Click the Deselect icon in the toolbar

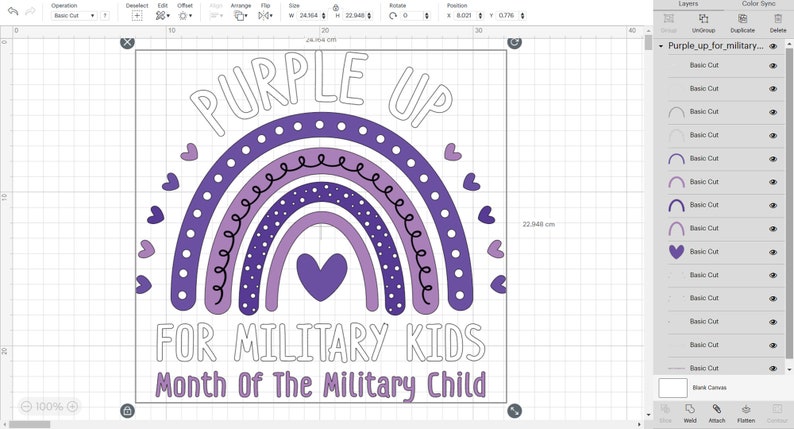pyautogui.click(x=137, y=16)
